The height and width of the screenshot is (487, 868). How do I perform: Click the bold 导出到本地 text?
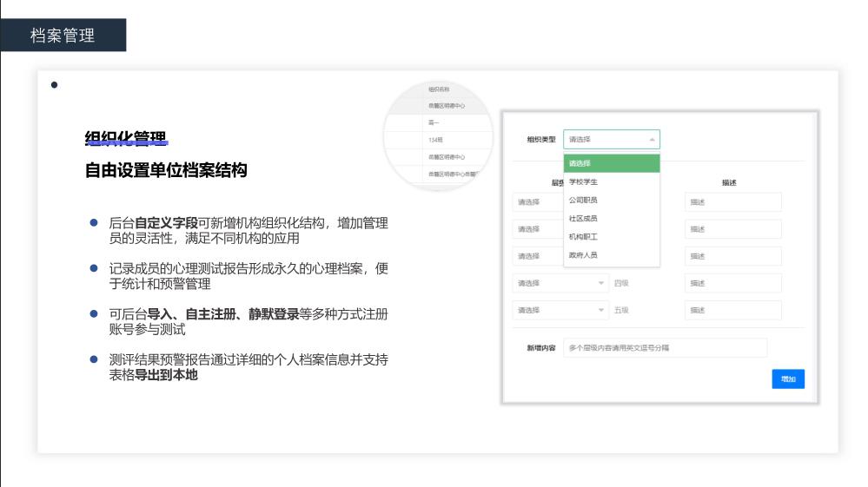pyautogui.click(x=166, y=375)
